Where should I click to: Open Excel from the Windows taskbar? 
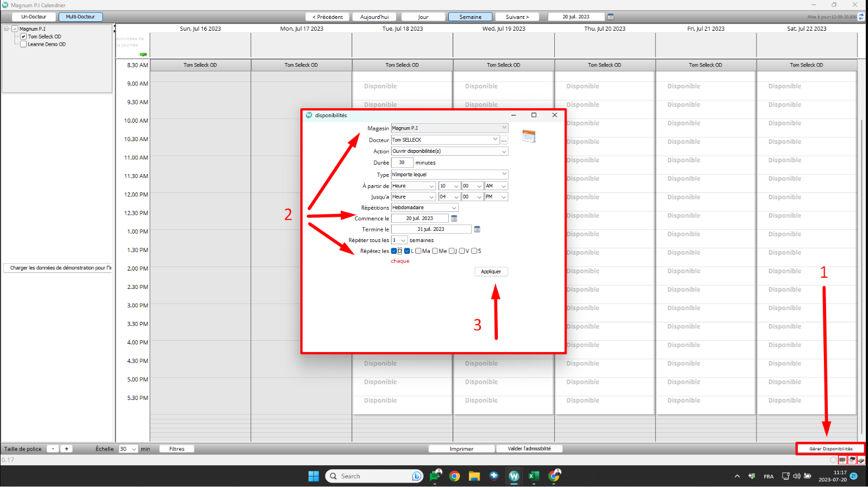coord(534,476)
